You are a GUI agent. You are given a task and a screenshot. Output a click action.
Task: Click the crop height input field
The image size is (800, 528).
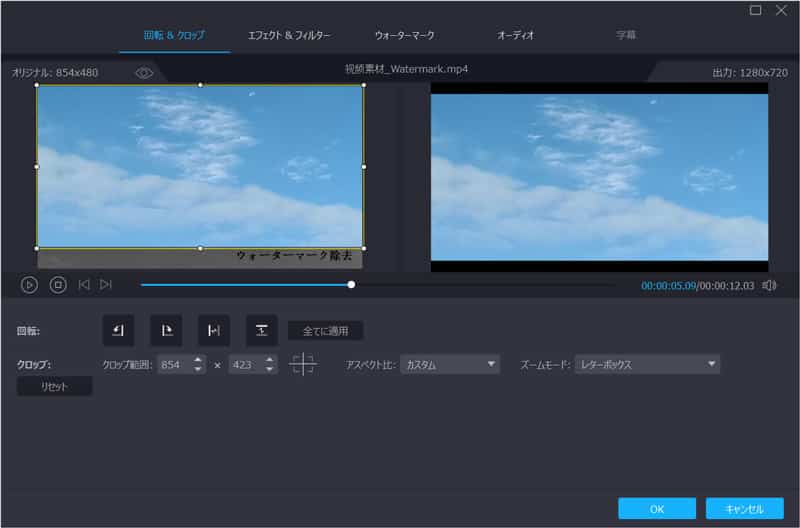[245, 365]
